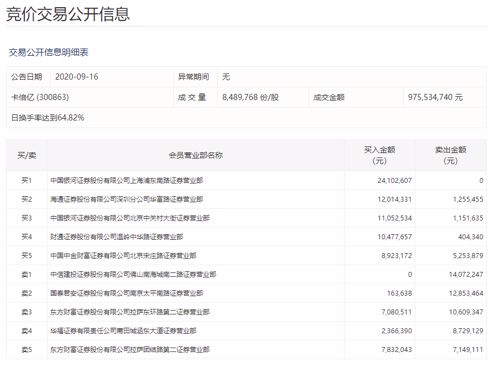
Task: Open 中国银河证券 北京中关村大街 branch in row 买3
Action: click(x=130, y=218)
